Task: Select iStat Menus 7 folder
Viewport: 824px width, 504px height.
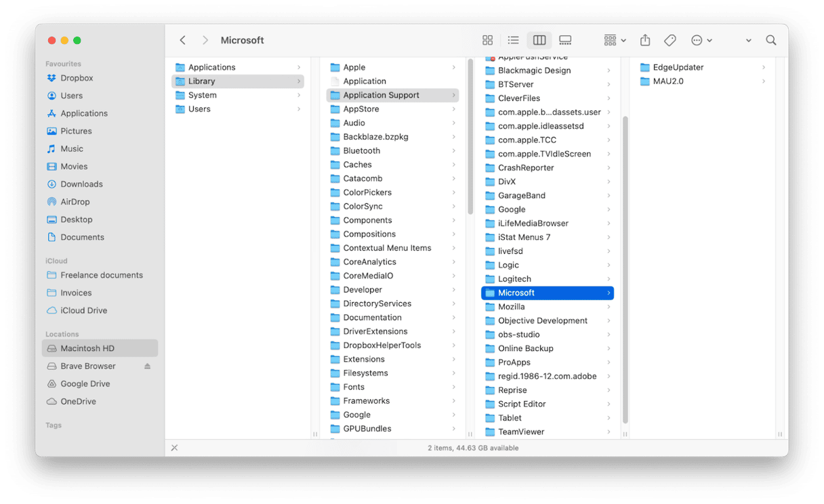Action: click(548, 237)
